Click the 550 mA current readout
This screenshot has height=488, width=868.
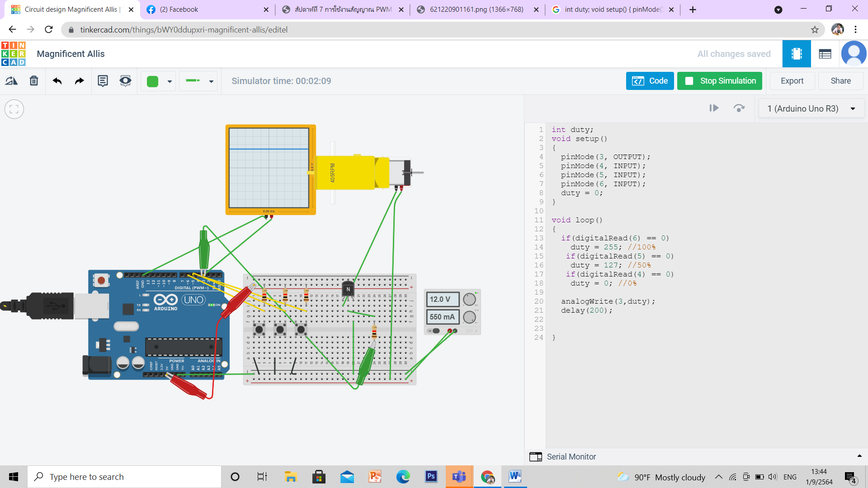pos(442,317)
